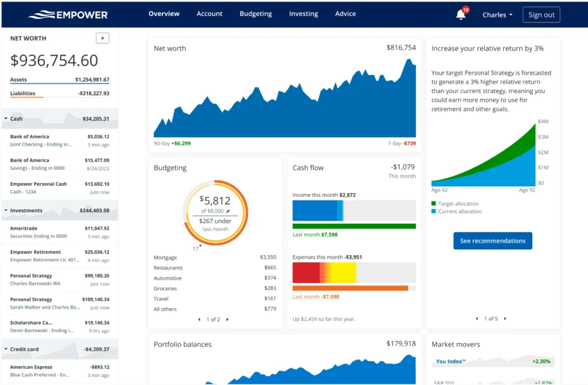Next recommendation arrow by 1 of 5
This screenshot has width=588, height=385.
pyautogui.click(x=505, y=318)
